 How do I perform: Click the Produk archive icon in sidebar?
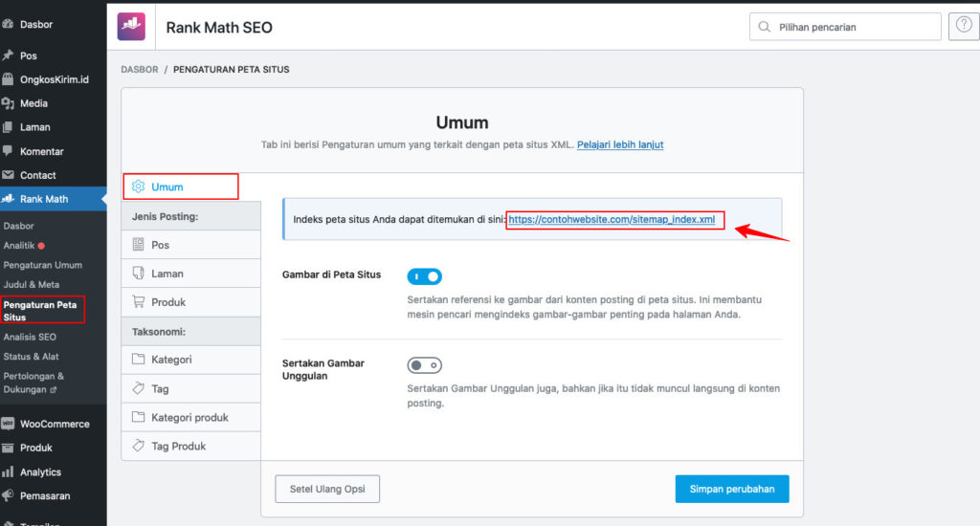tap(8, 448)
